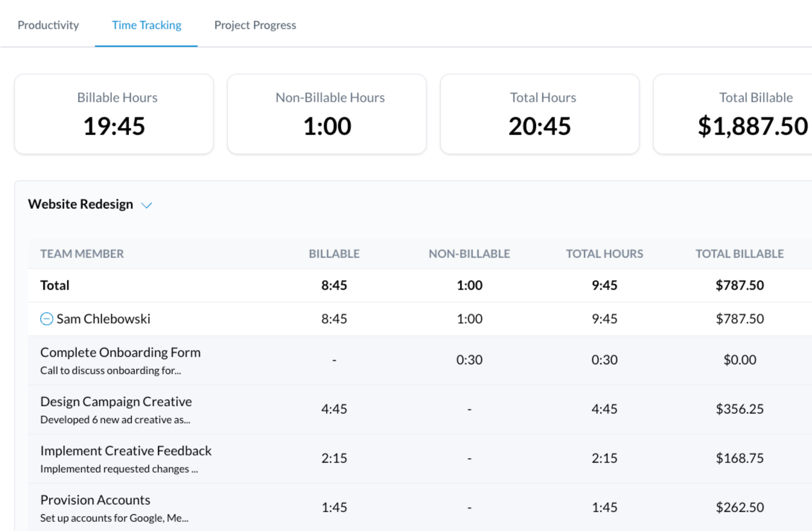This screenshot has width=812, height=531.
Task: Click the Sam Chlebowski team member name
Action: pos(103,319)
